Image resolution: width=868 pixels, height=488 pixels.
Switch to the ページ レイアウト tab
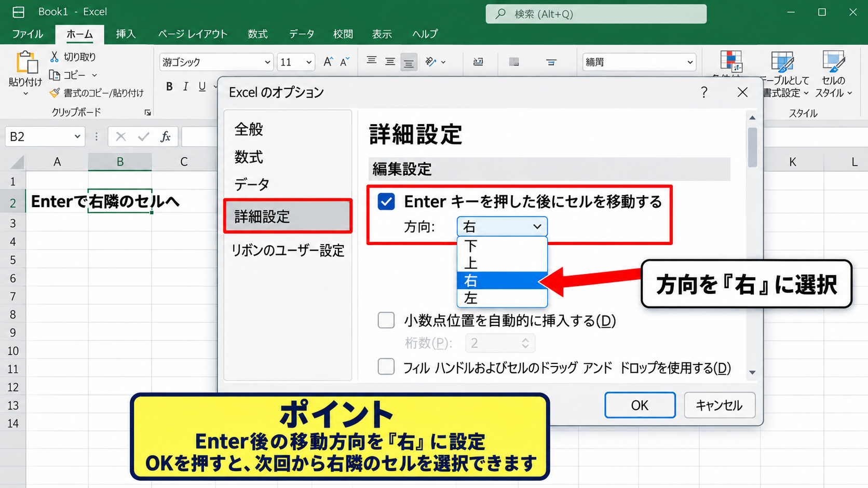[x=193, y=34]
